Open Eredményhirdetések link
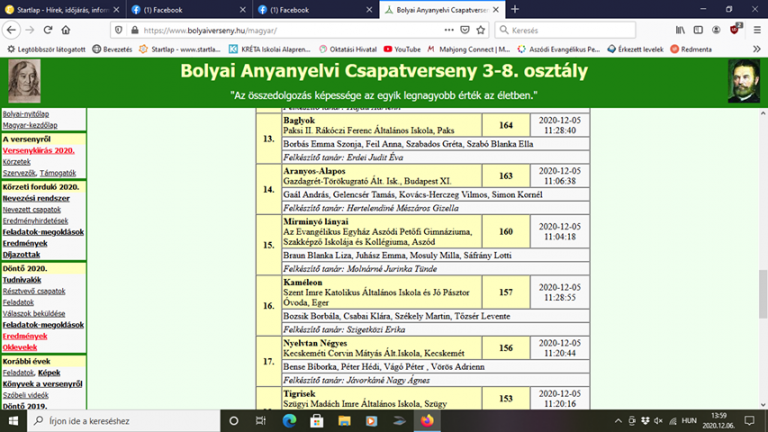The width and height of the screenshot is (768, 432). point(35,221)
